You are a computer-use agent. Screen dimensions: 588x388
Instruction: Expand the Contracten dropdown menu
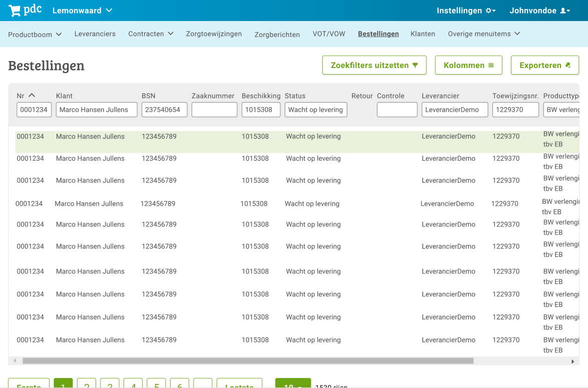[x=151, y=34]
